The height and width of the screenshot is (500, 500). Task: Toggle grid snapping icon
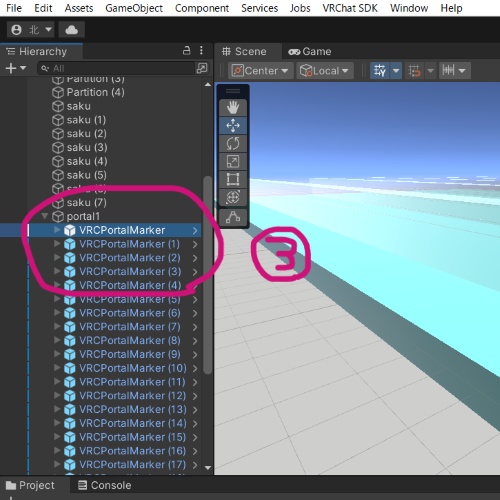pyautogui.click(x=415, y=71)
